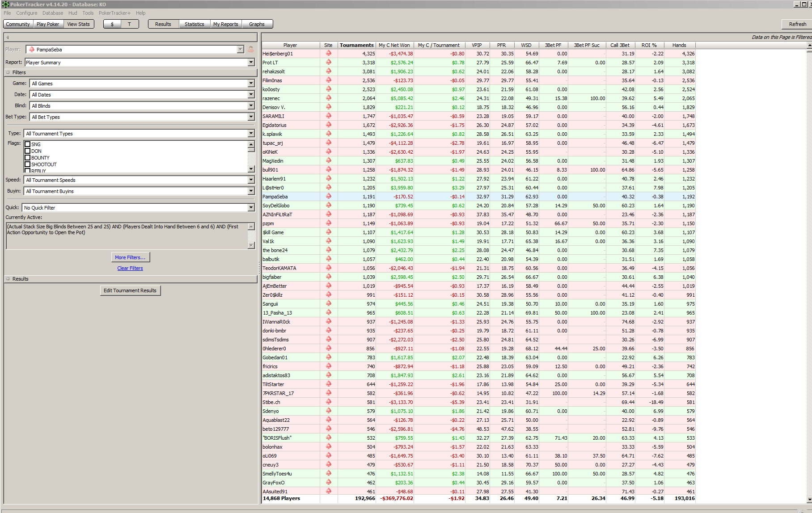Image resolution: width=812 pixels, height=513 pixels.
Task: Click the site icon in IWannaR0ck row
Action: pos(329,322)
